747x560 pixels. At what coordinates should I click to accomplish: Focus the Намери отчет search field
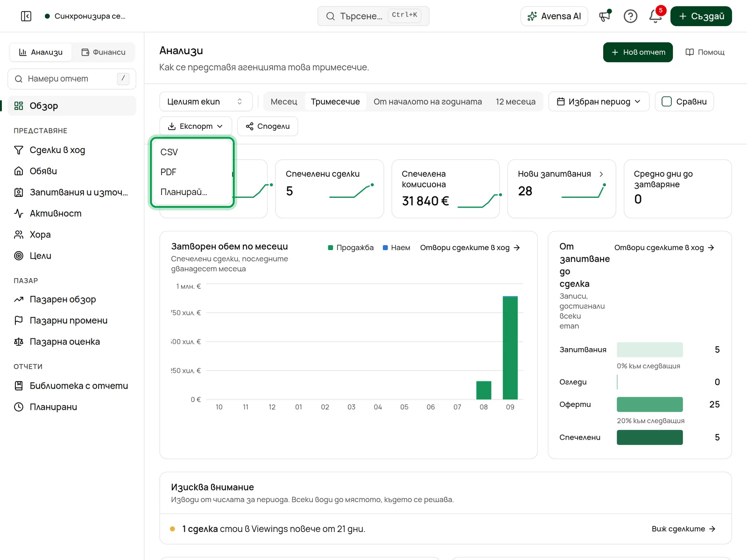point(72,79)
